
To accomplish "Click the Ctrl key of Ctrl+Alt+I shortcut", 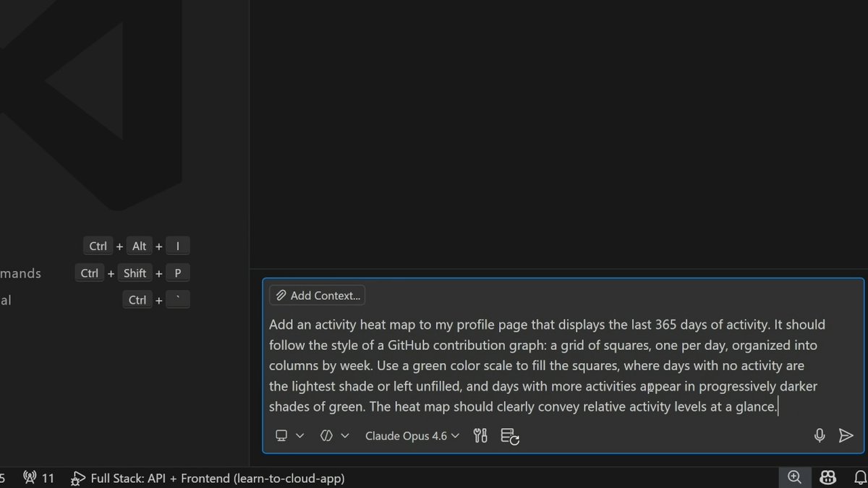I will [98, 246].
